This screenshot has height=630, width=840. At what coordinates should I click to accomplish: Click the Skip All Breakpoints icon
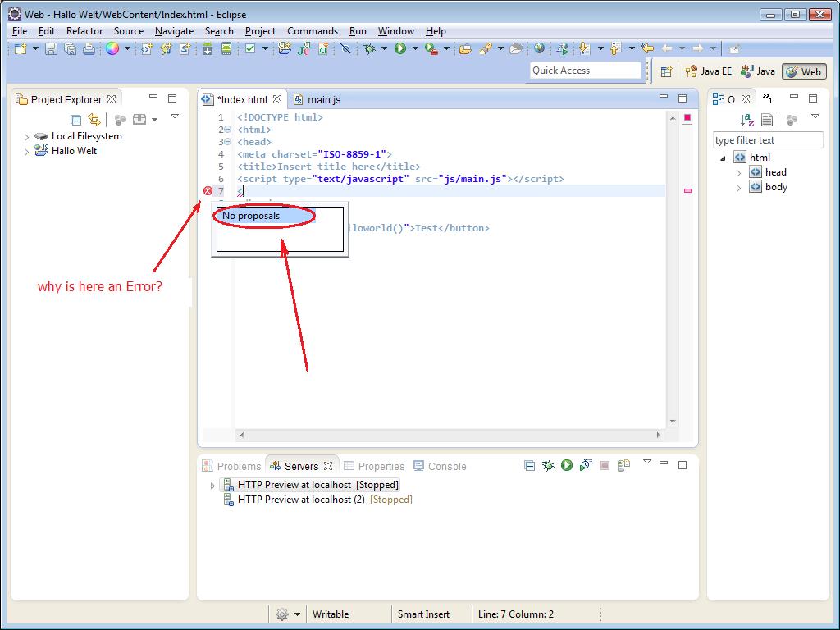click(345, 48)
